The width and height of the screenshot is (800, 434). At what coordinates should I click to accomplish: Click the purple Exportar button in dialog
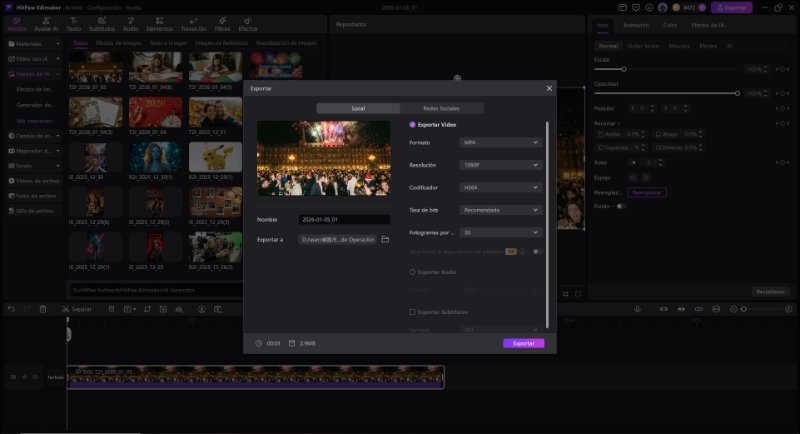click(x=523, y=343)
